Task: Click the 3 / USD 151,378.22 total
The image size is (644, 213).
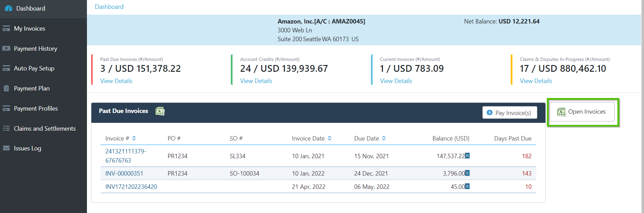Action: pyautogui.click(x=140, y=69)
